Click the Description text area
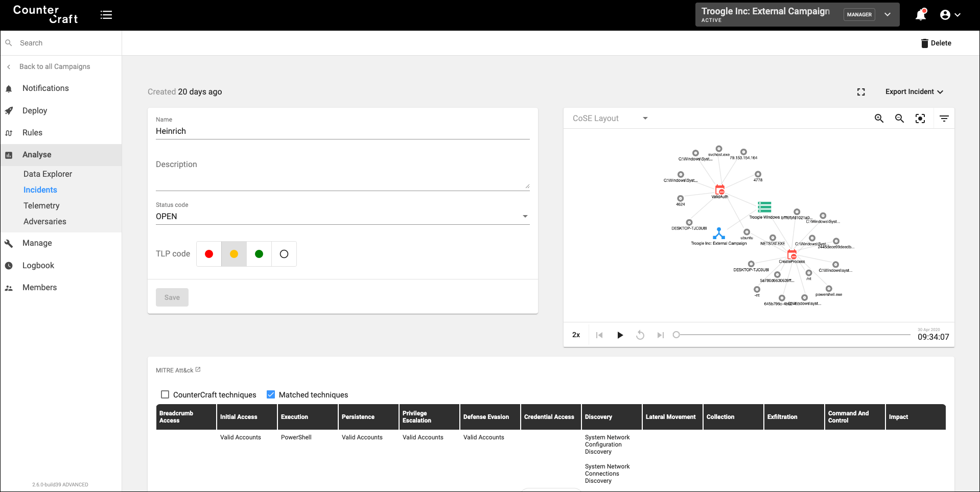 click(342, 175)
